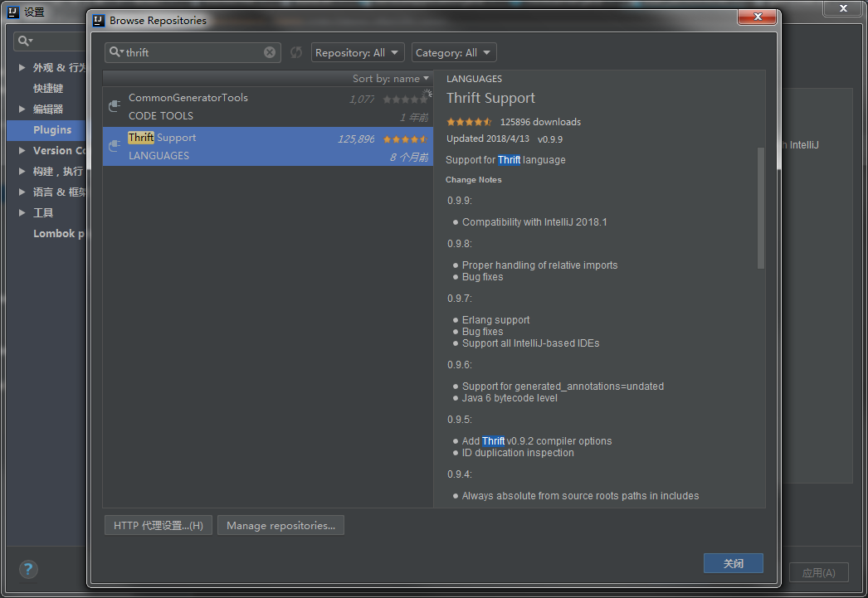Viewport: 868px width, 598px height.
Task: Click the plugin description vertical scrollbar
Action: pos(761,207)
